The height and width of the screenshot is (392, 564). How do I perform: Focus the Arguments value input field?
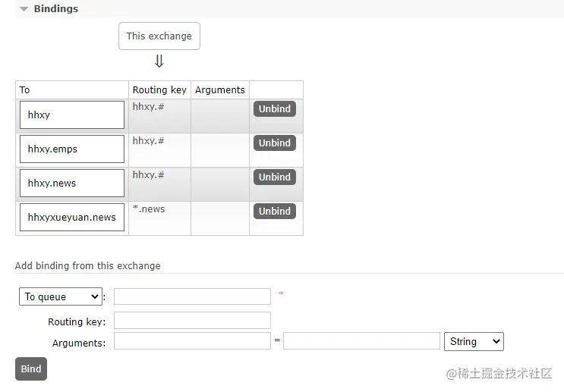pos(361,340)
